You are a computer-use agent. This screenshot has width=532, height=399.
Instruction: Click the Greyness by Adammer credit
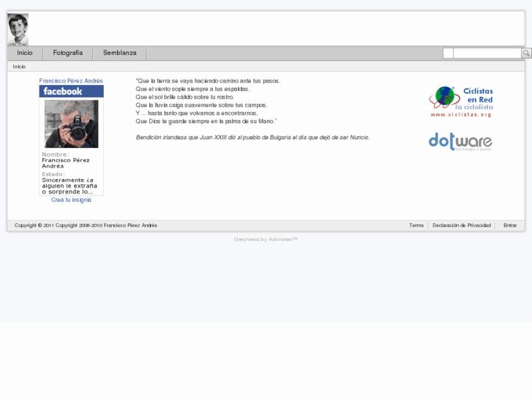click(266, 239)
